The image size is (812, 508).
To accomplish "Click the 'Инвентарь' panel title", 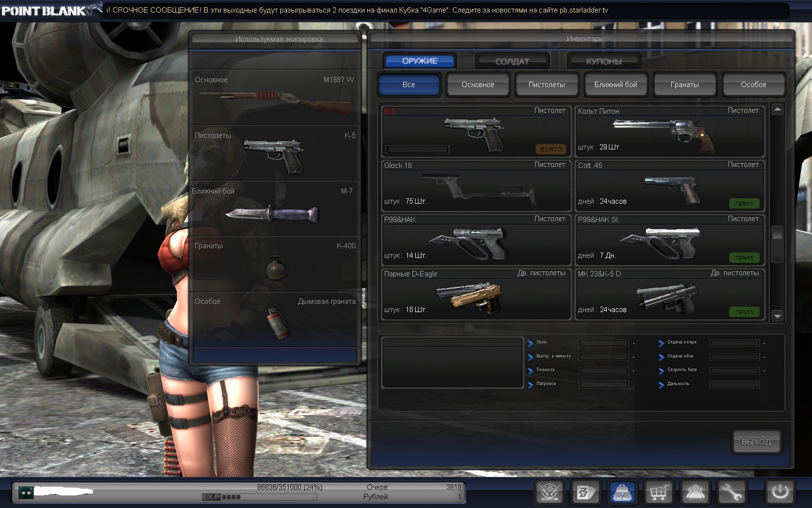I will [584, 39].
